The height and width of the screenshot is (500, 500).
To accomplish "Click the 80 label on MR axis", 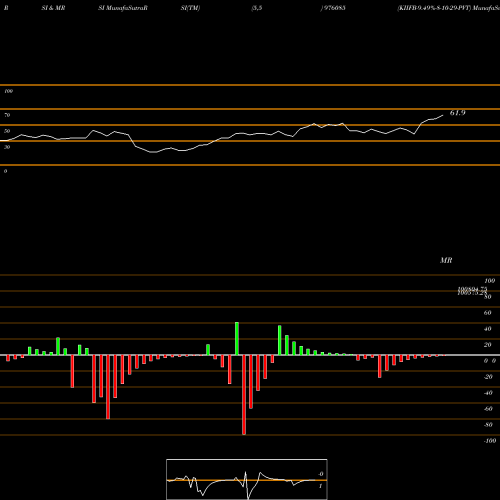I will 488,297.
